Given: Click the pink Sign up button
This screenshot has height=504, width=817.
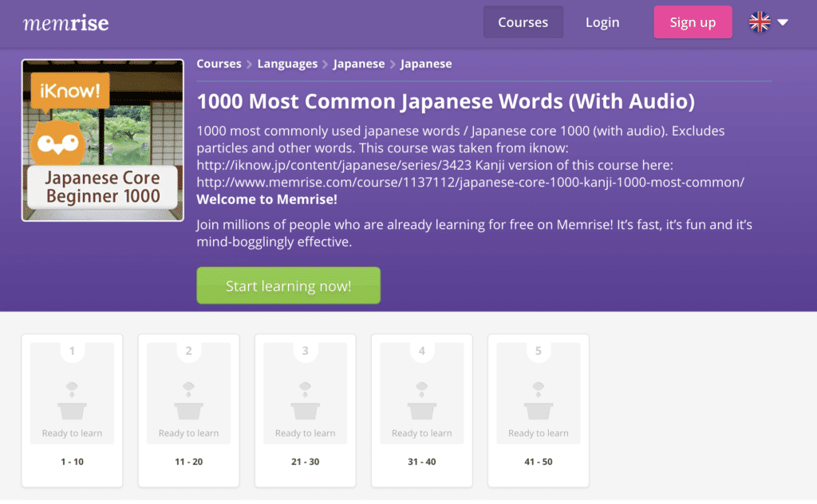Looking at the screenshot, I should 693,22.
